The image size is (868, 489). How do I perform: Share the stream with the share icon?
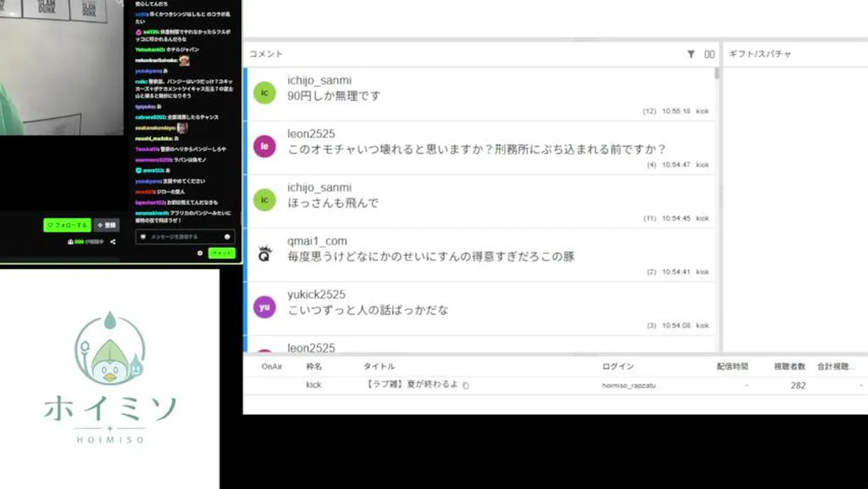(113, 242)
